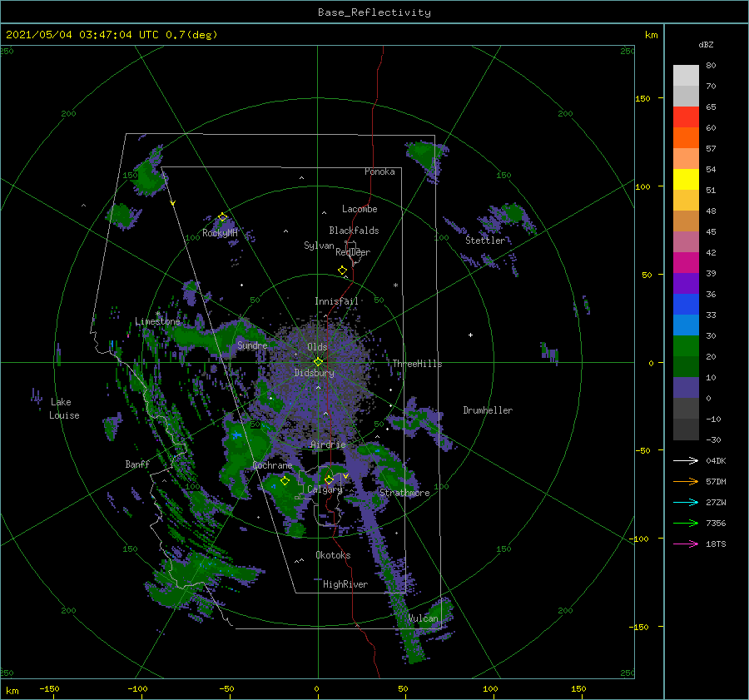
Task: Click the Lake Louise label
Action: pyautogui.click(x=64, y=409)
